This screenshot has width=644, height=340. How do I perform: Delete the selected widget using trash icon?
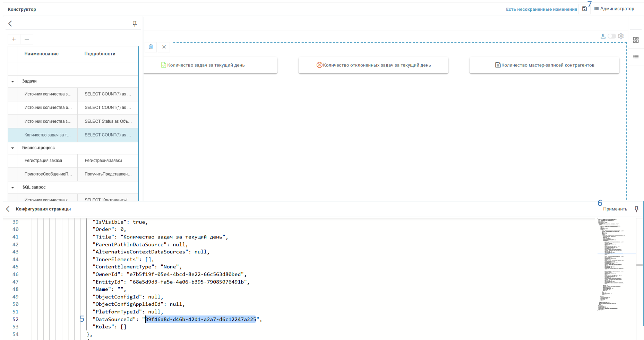click(x=151, y=47)
